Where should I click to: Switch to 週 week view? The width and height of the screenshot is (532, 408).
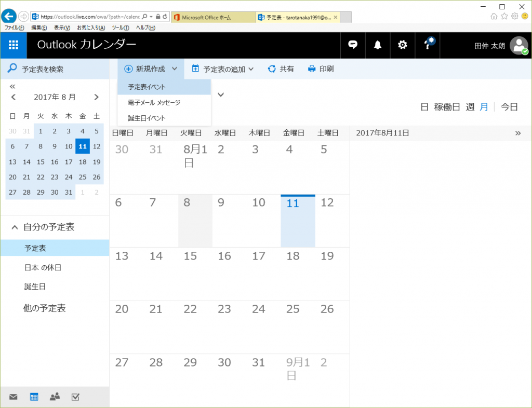click(x=470, y=107)
